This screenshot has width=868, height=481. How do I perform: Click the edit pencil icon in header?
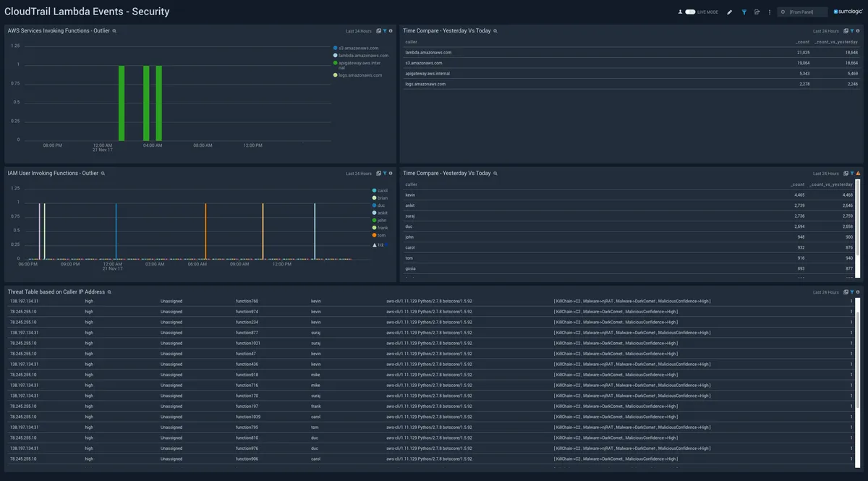click(x=729, y=12)
